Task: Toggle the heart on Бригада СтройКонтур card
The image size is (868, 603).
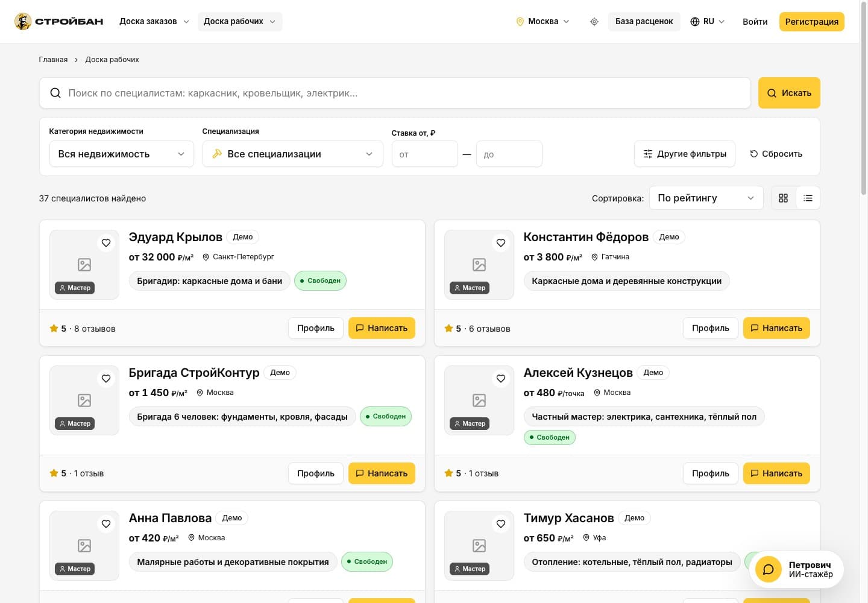Action: point(106,379)
